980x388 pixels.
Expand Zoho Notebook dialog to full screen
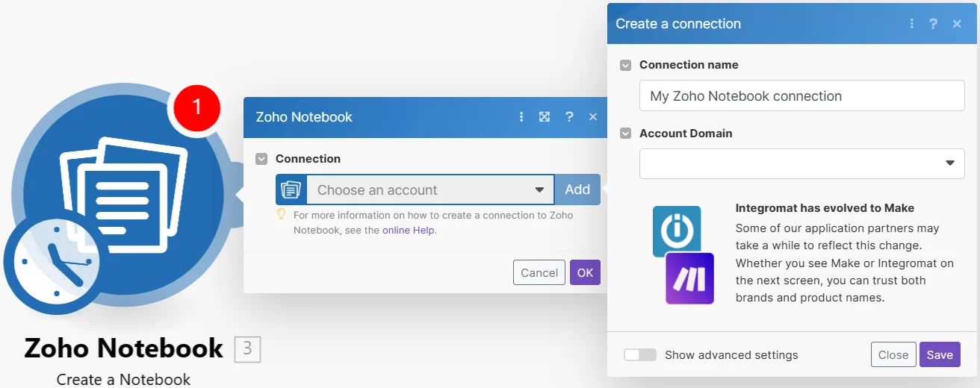(545, 117)
